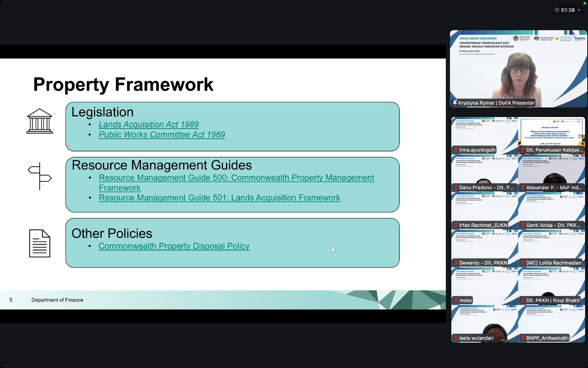Click the government building icon beside Legislation
The height and width of the screenshot is (368, 588).
pos(40,121)
